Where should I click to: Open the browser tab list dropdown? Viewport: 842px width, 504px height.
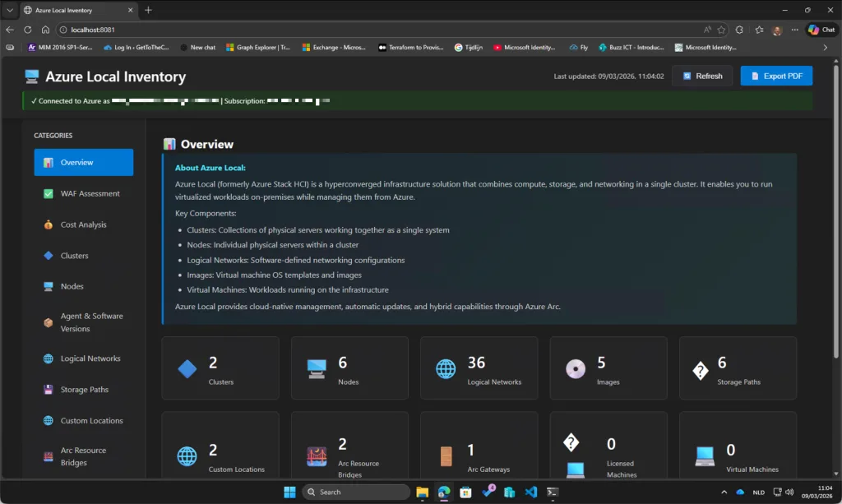click(9, 10)
